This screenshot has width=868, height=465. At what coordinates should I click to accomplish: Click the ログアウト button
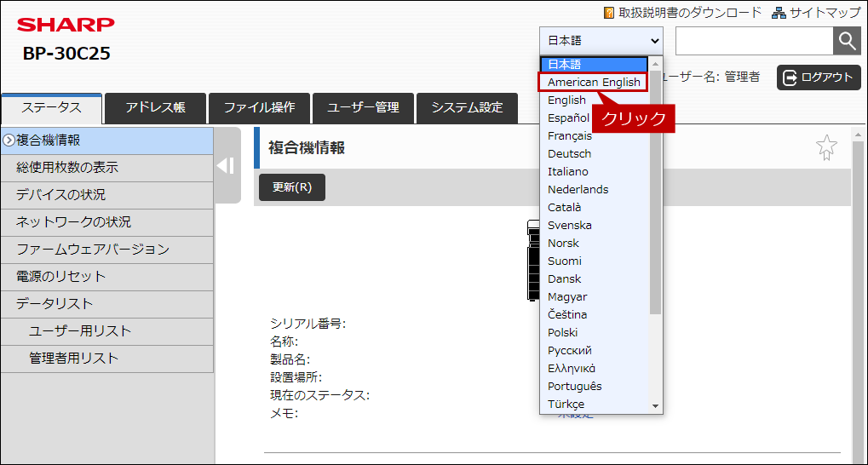click(x=819, y=77)
